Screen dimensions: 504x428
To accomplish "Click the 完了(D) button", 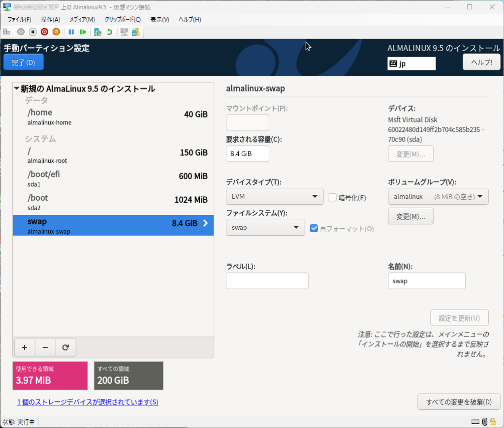I will pos(24,62).
